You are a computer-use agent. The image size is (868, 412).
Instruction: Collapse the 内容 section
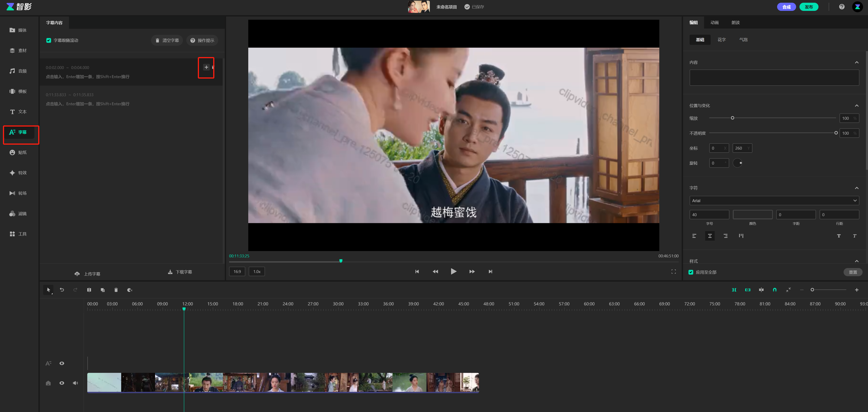click(x=856, y=62)
